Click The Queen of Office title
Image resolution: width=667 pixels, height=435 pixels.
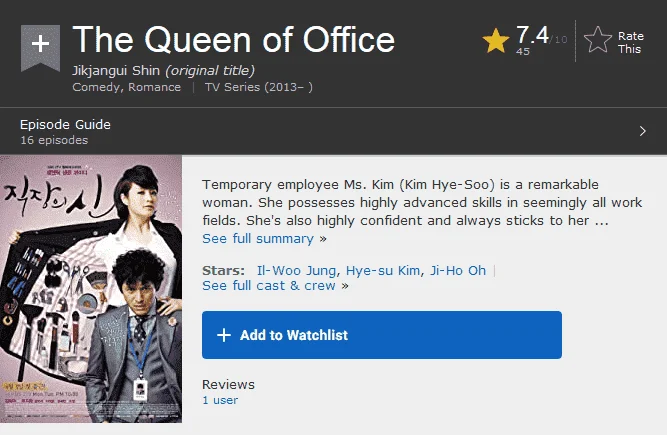coord(234,40)
